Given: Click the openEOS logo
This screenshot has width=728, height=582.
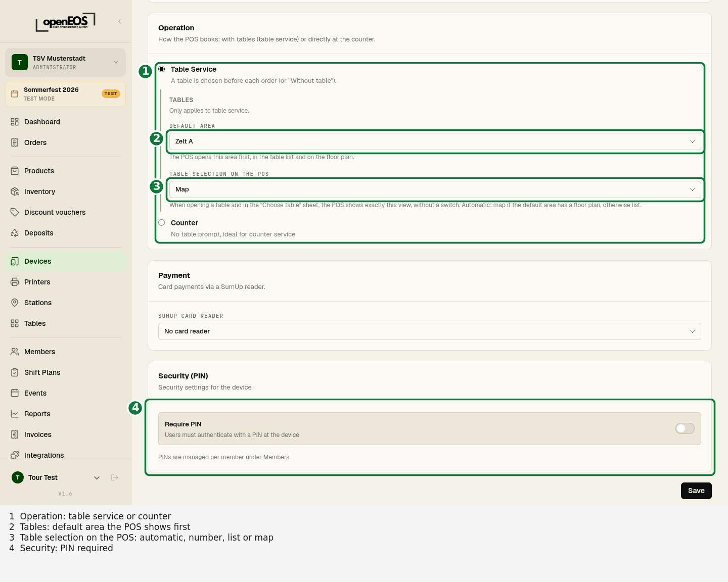Looking at the screenshot, I should tap(65, 22).
